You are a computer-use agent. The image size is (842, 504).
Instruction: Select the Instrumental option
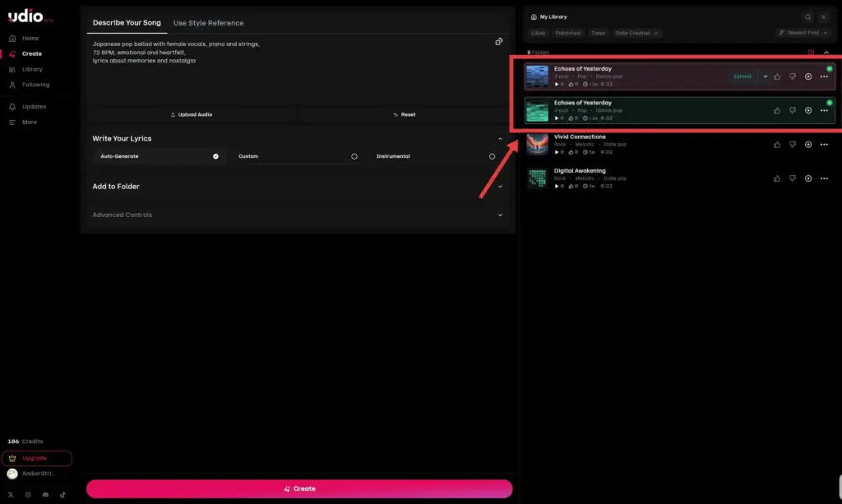coord(436,157)
